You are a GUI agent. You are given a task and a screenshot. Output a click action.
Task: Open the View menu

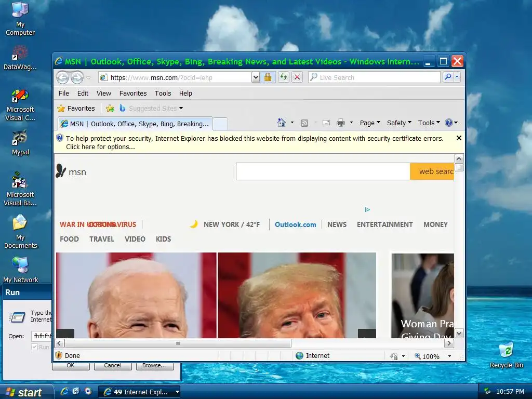tap(104, 94)
